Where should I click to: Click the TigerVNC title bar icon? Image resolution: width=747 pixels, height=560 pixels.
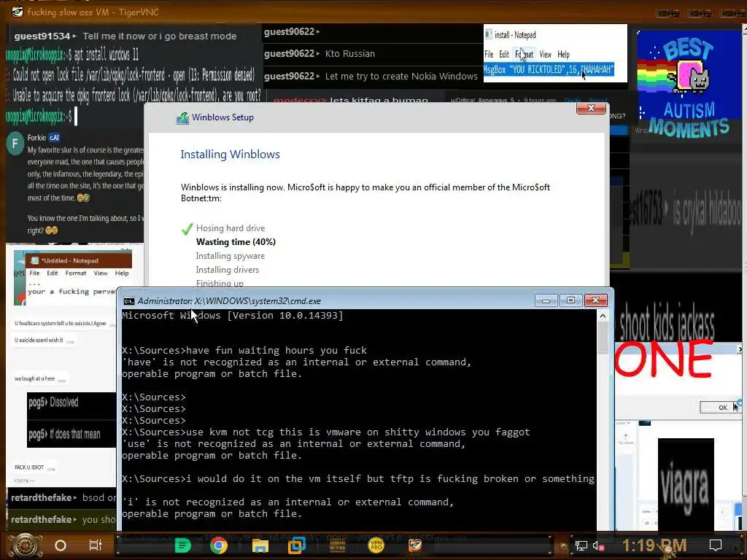18,12
